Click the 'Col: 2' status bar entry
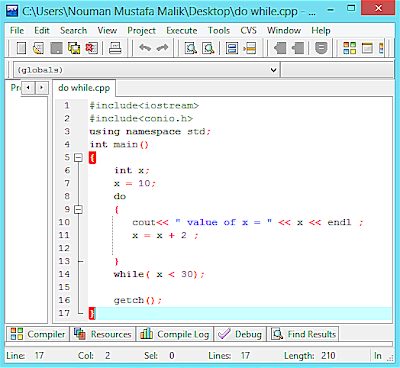 click(x=94, y=356)
